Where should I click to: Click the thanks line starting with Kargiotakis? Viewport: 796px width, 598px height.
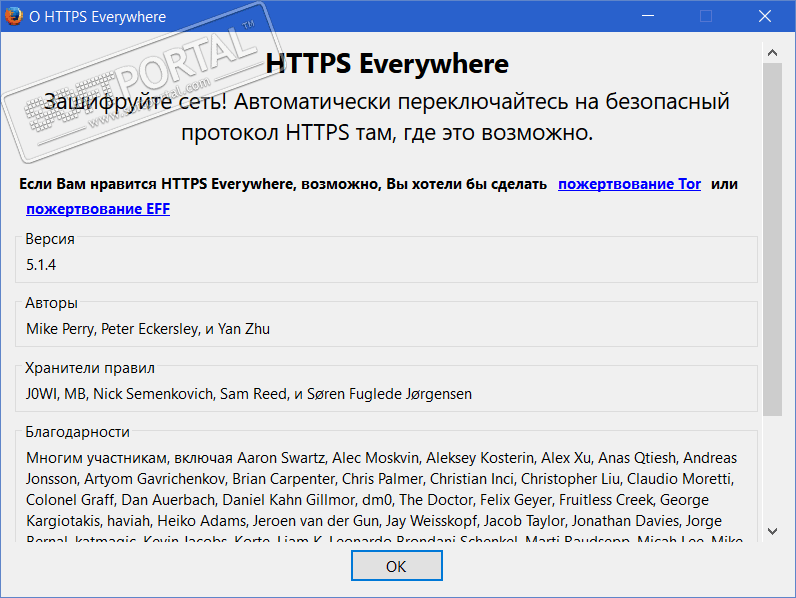(374, 521)
